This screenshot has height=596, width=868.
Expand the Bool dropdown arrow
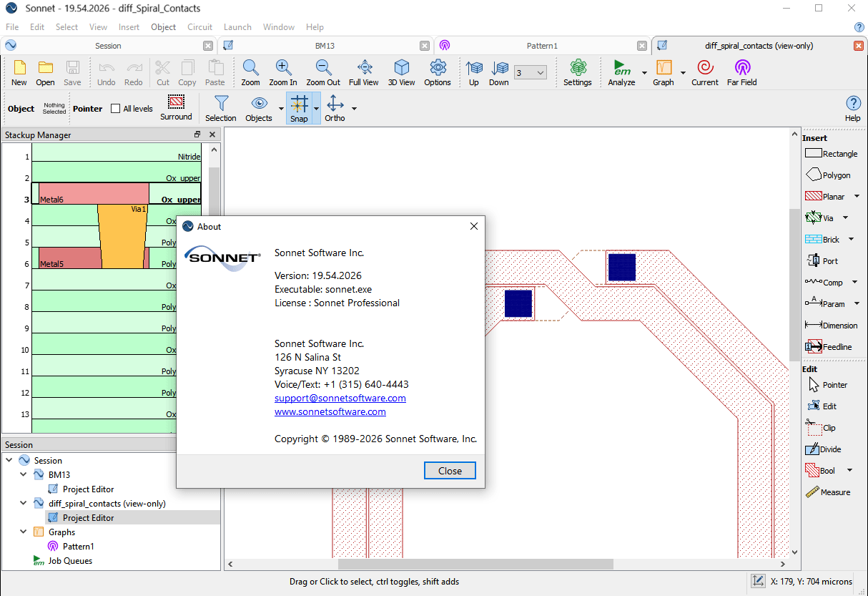click(x=849, y=470)
